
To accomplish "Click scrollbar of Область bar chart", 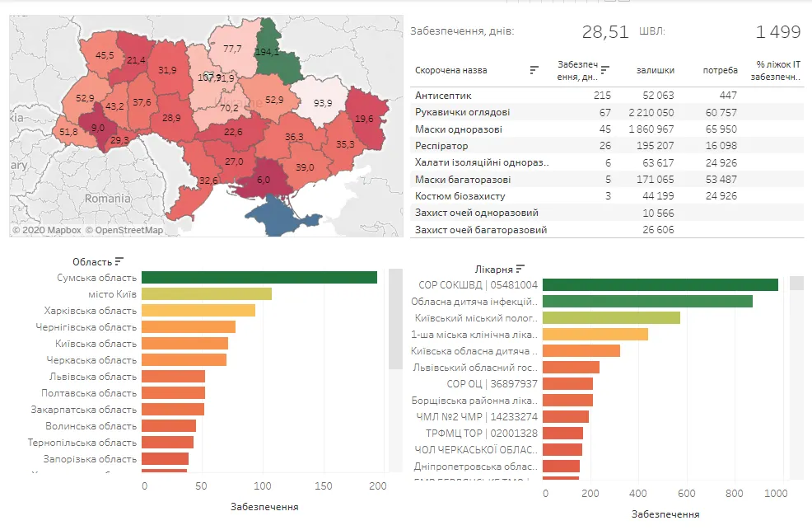I will 395,319.
